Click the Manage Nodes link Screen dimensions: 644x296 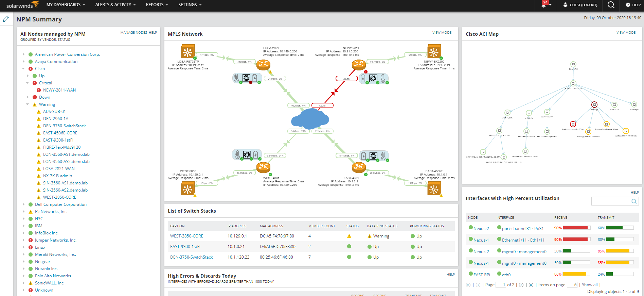coord(133,33)
